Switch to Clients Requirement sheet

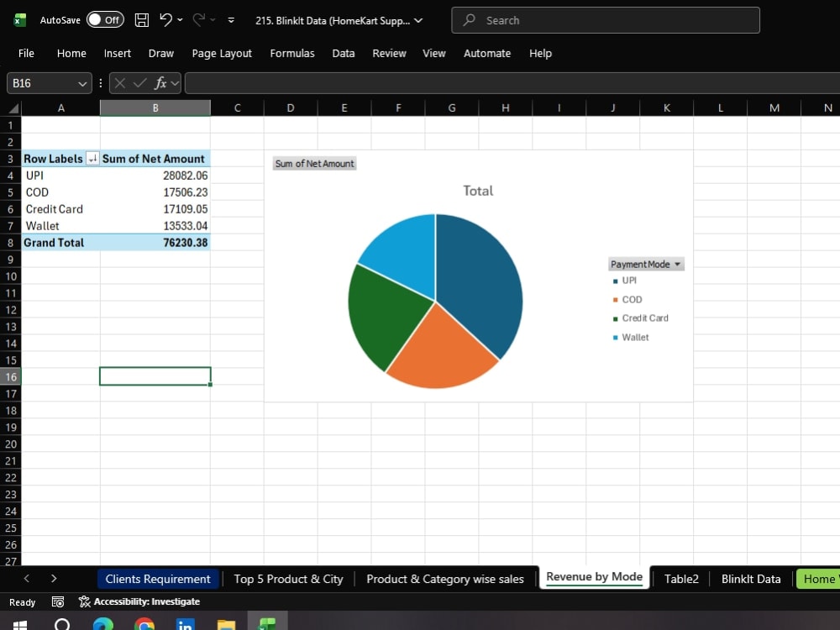pyautogui.click(x=158, y=579)
